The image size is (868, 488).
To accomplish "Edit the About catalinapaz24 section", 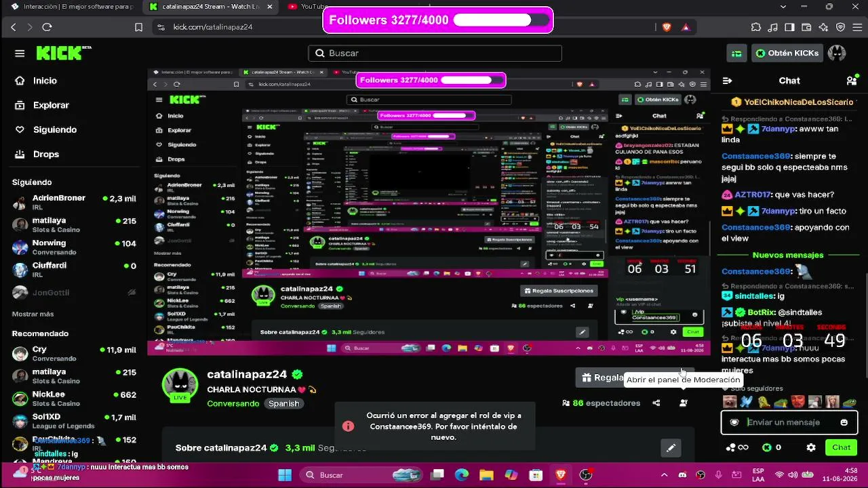I will coord(671,447).
